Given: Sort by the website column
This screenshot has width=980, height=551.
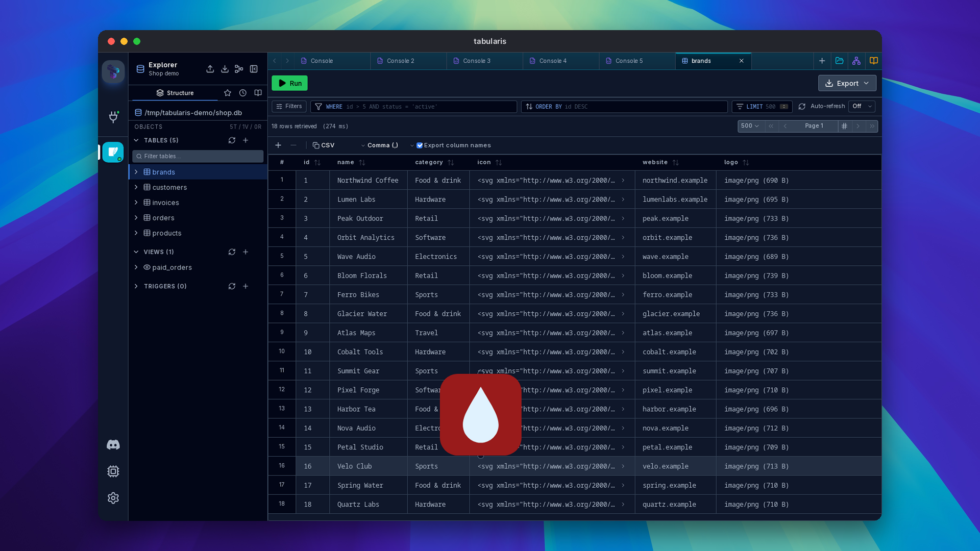Looking at the screenshot, I should 675,163.
